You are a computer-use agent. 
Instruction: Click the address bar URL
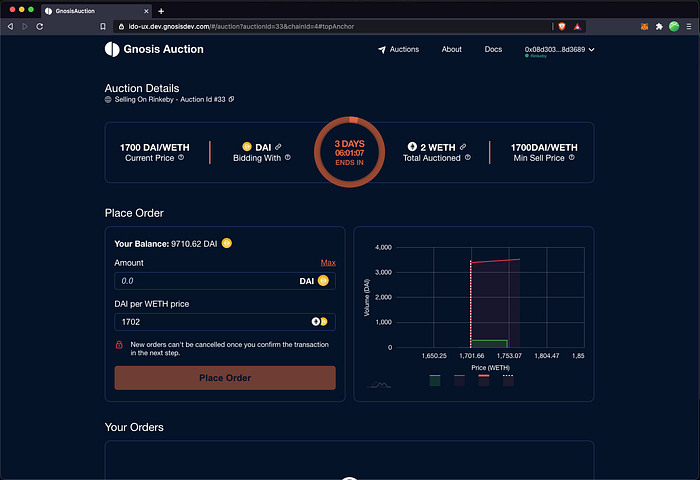pyautogui.click(x=241, y=27)
